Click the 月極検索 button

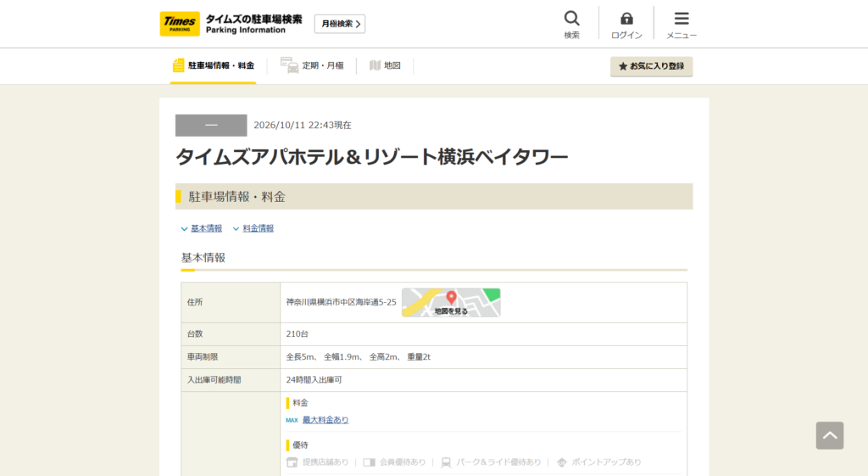point(340,24)
